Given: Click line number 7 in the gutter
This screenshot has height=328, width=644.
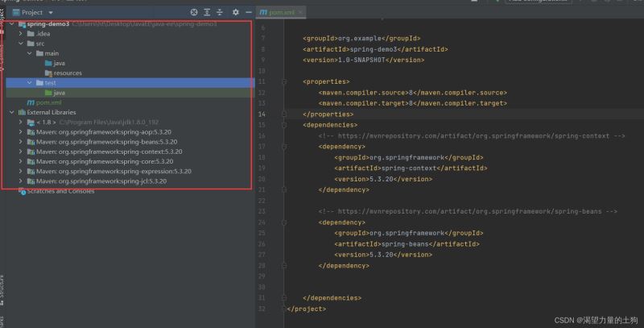Looking at the screenshot, I should (263, 39).
